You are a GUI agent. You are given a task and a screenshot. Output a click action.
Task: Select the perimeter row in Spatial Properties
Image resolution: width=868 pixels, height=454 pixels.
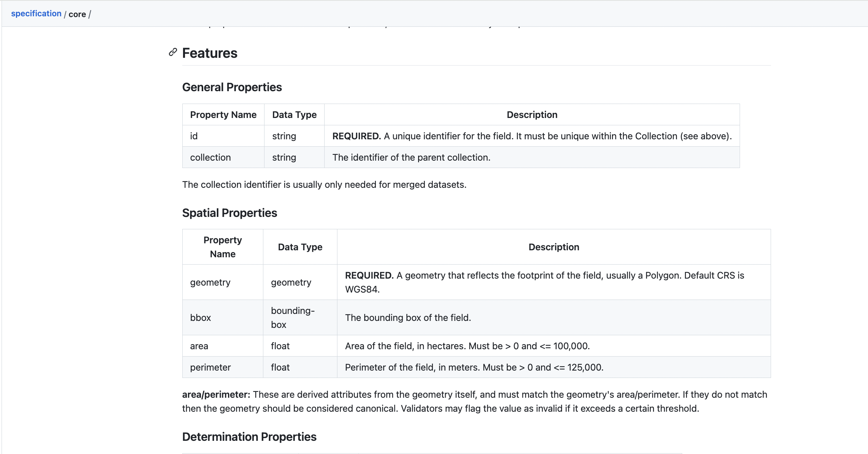click(210, 367)
